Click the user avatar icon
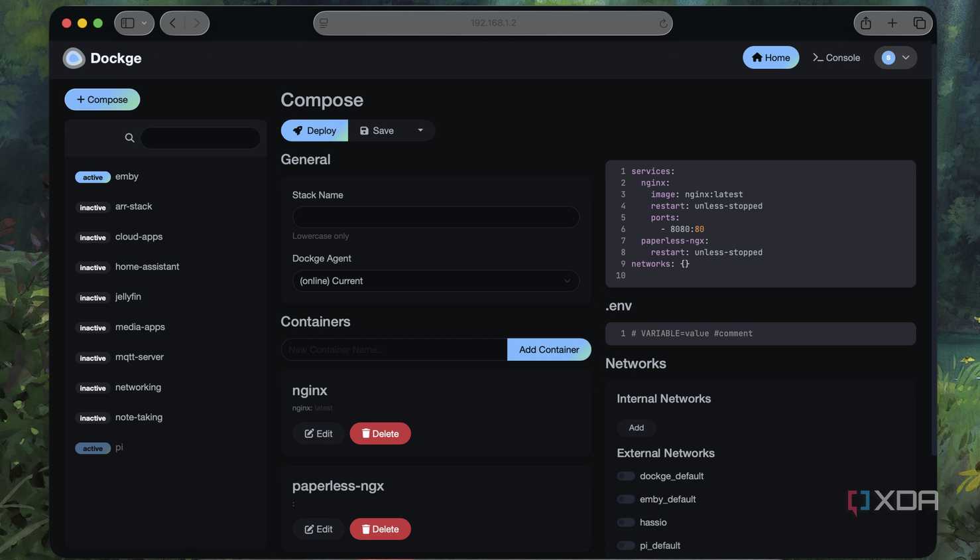The image size is (980, 560). pos(888,58)
